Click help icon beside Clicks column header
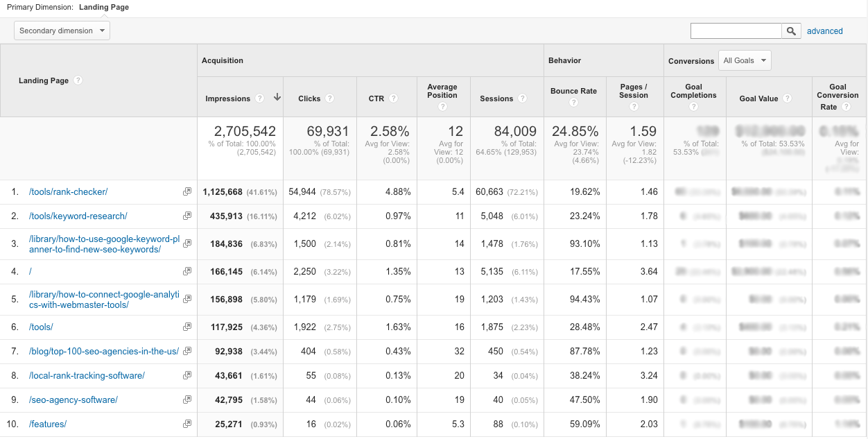 tap(329, 98)
